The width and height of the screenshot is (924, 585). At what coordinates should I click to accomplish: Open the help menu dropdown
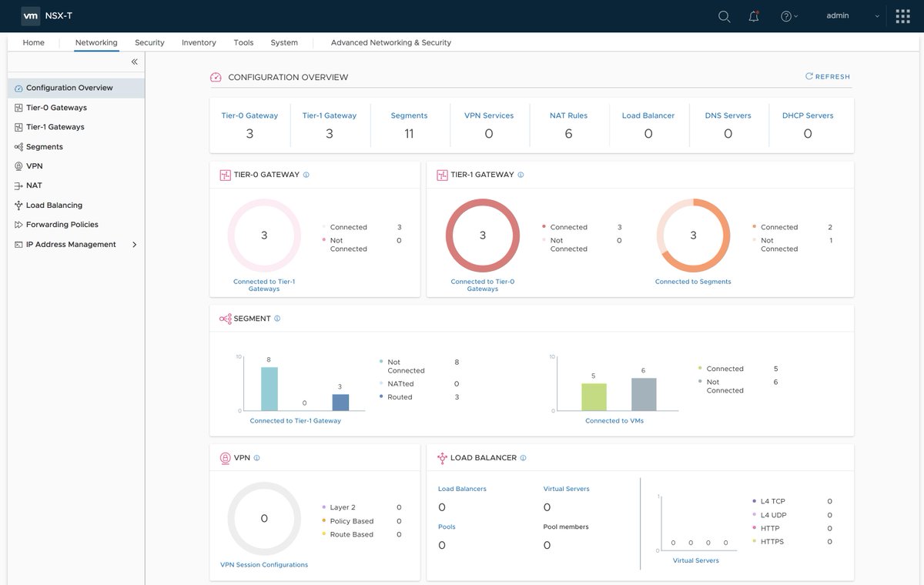click(787, 15)
